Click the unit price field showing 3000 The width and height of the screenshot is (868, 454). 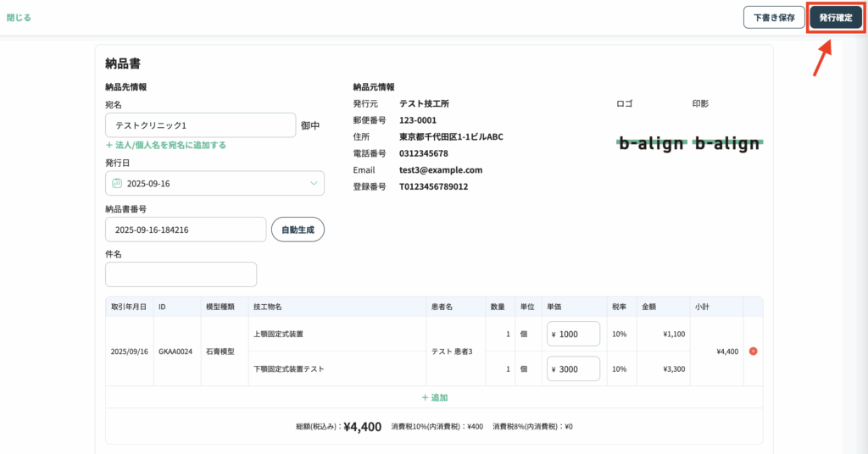[x=574, y=368]
